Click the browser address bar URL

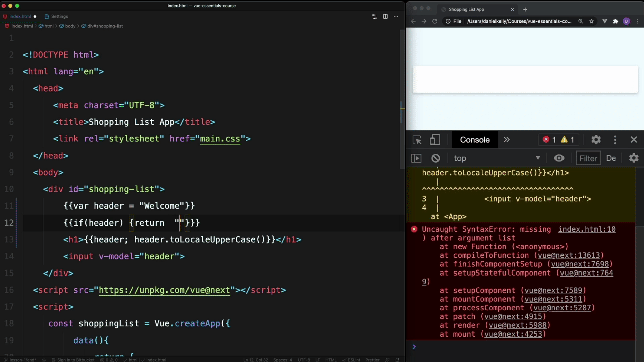519,21
